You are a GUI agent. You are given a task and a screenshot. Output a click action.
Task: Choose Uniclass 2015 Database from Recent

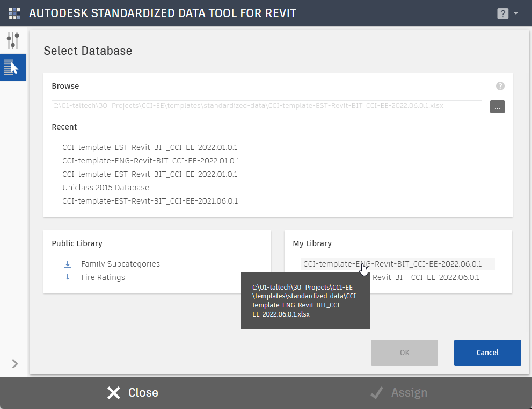[106, 188]
